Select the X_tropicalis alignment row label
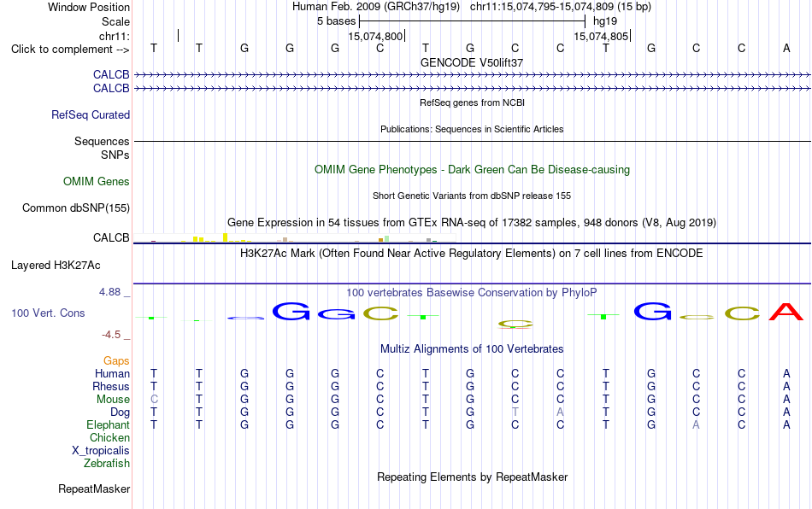This screenshot has width=812, height=509. (101, 451)
